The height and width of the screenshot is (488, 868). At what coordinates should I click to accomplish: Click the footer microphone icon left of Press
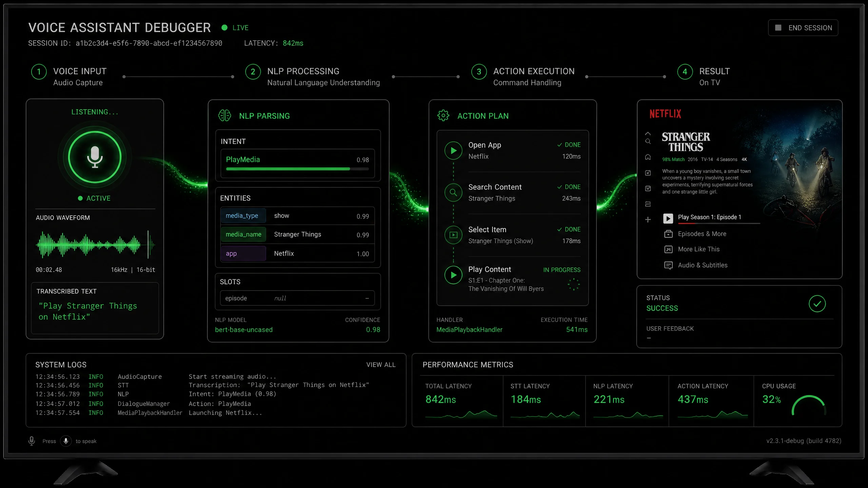click(32, 441)
